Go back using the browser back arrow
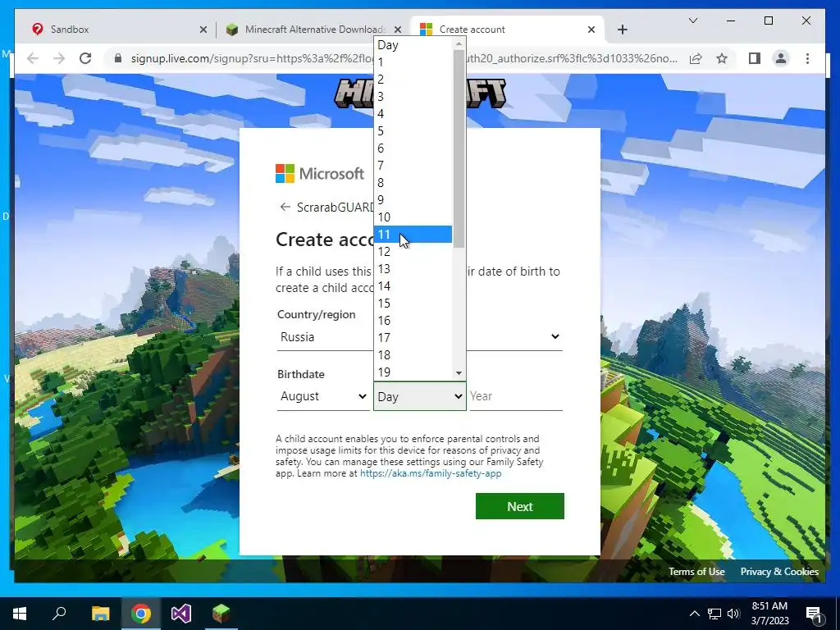This screenshot has height=630, width=840. tap(33, 58)
